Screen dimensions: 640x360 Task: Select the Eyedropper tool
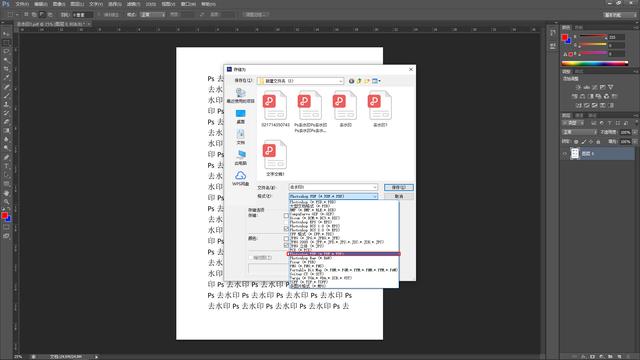(x=6, y=78)
